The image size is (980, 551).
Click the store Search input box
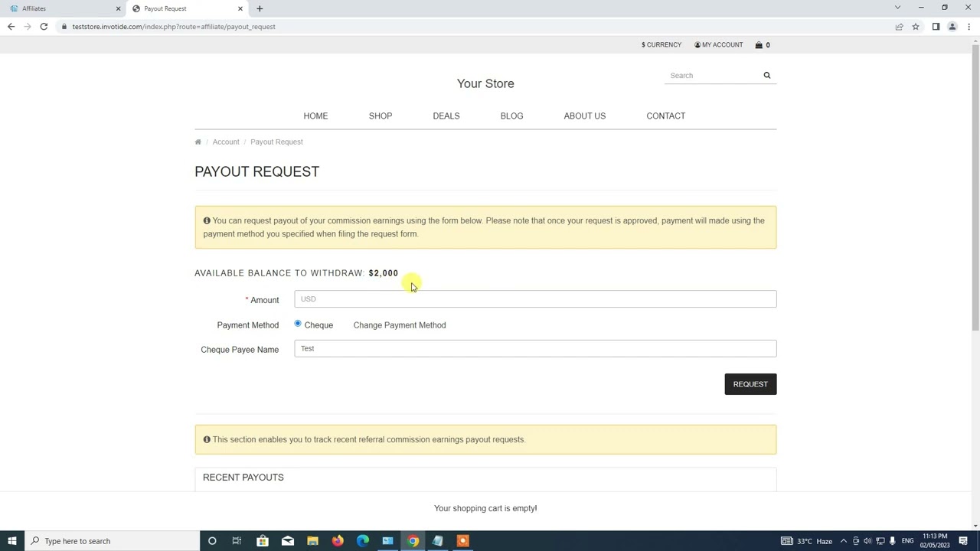pos(712,75)
